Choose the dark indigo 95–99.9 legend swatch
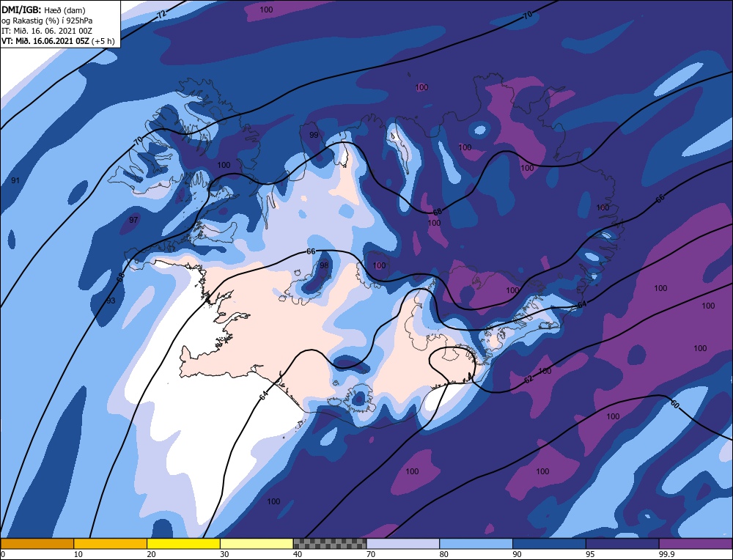The width and height of the screenshot is (733, 560). 622,543
